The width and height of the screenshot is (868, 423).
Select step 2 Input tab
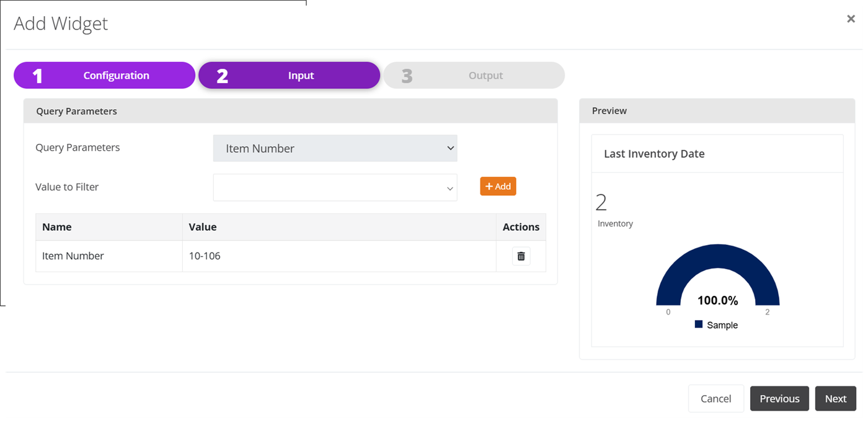(x=289, y=75)
